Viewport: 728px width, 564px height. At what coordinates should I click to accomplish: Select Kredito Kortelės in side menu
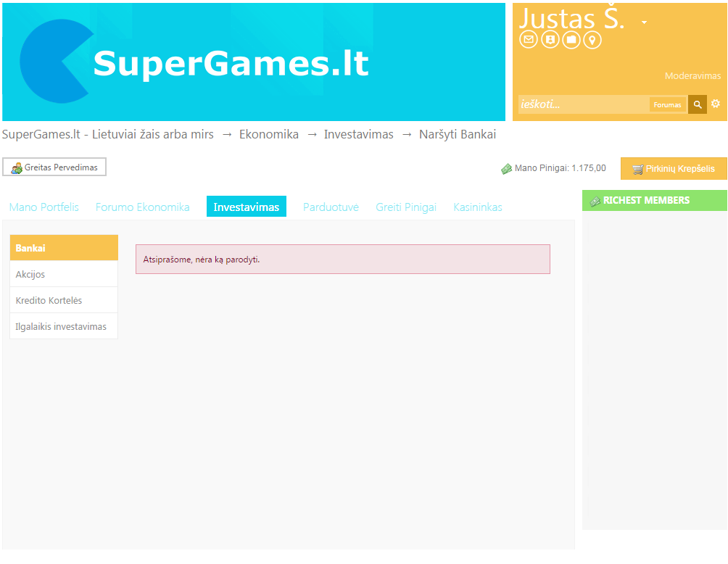click(x=64, y=300)
